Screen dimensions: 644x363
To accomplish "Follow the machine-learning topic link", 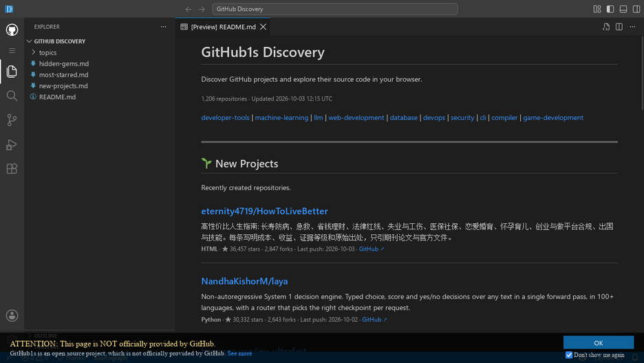I will 281,118.
